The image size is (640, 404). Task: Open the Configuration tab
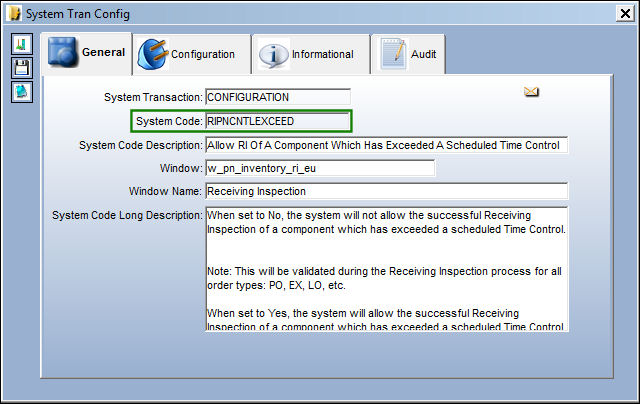[x=192, y=54]
